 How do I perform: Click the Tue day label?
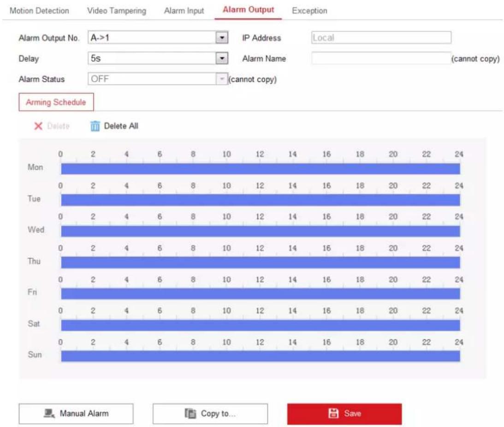34,199
